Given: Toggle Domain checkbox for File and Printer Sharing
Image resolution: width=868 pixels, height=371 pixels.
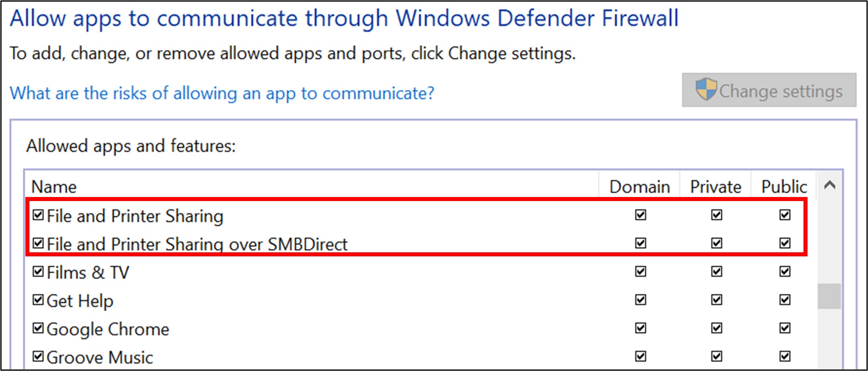Looking at the screenshot, I should 640,215.
